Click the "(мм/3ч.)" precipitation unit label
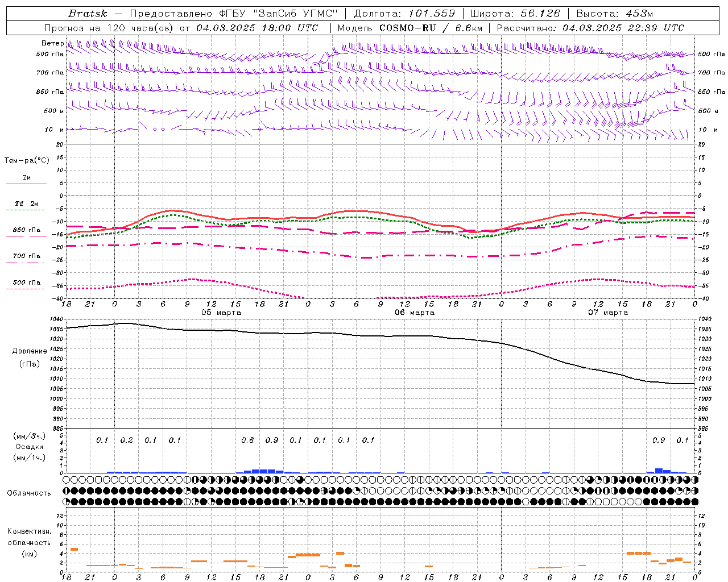Screen dimensions: 728x582 click(30, 436)
